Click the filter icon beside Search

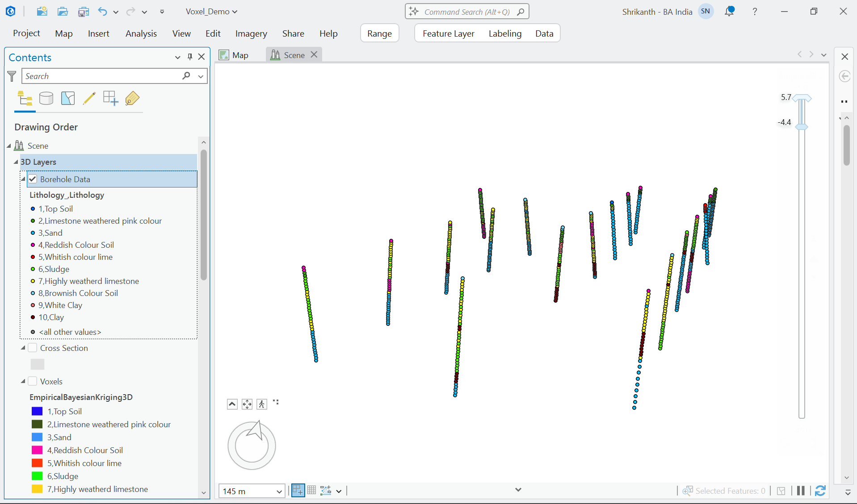pyautogui.click(x=12, y=76)
